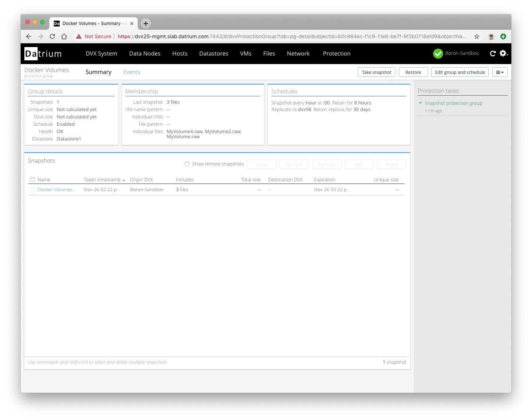Select the Datastore1 value in Group details

(69, 139)
